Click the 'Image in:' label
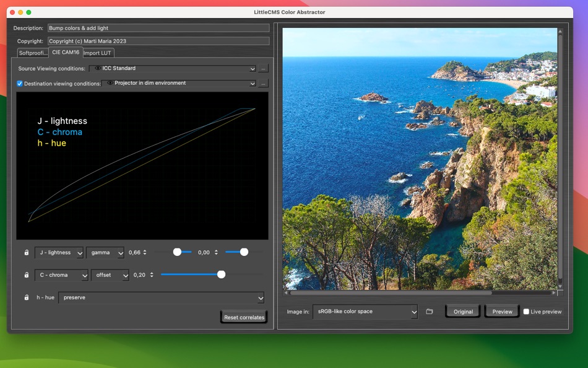 click(x=298, y=312)
